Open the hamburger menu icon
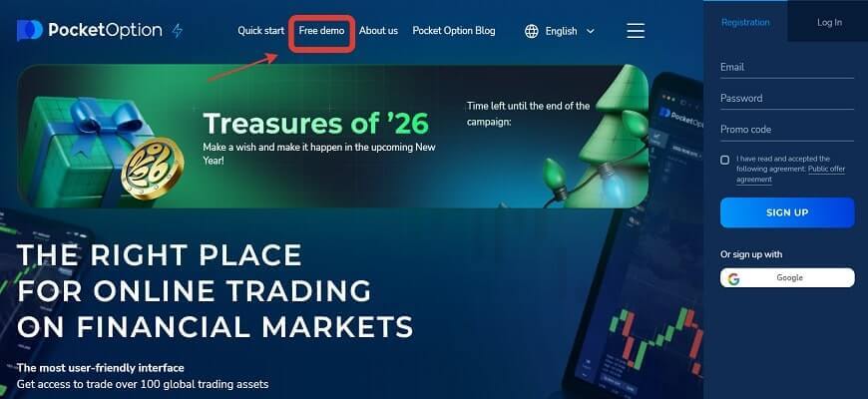The image size is (868, 399). (636, 31)
